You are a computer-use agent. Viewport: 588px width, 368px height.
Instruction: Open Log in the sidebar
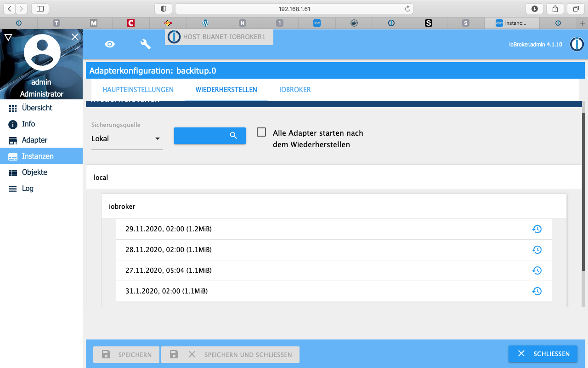pos(41,188)
